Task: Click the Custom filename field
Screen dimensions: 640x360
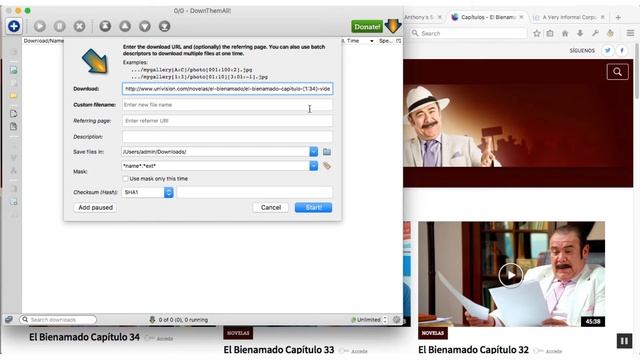Action: (227, 105)
